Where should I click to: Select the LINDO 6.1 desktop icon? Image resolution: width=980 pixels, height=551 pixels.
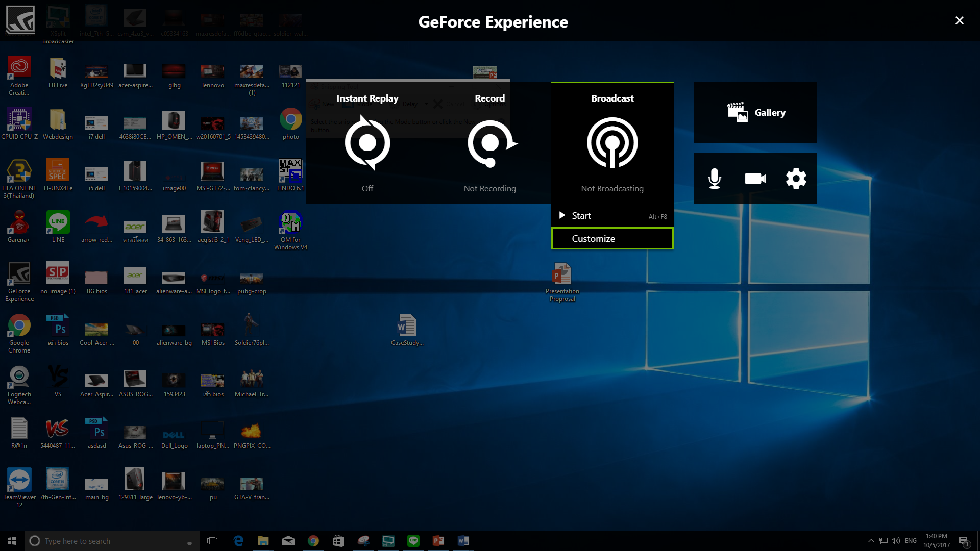point(290,176)
